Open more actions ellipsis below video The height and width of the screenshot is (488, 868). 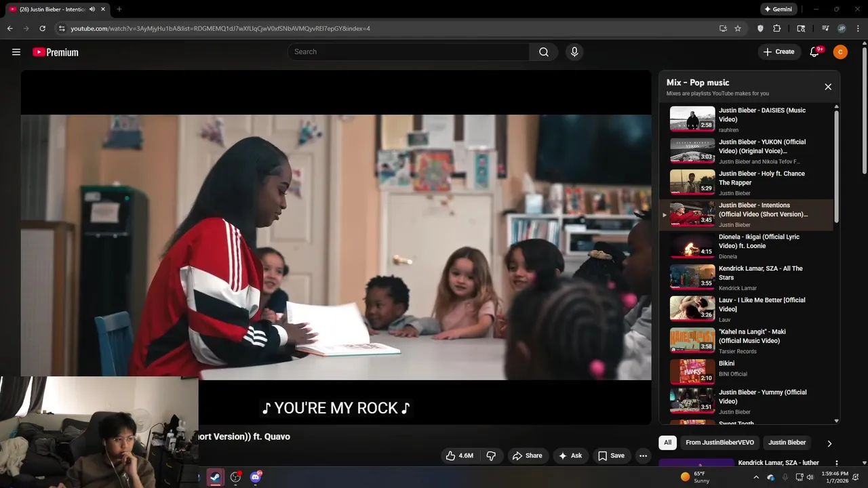click(x=643, y=456)
